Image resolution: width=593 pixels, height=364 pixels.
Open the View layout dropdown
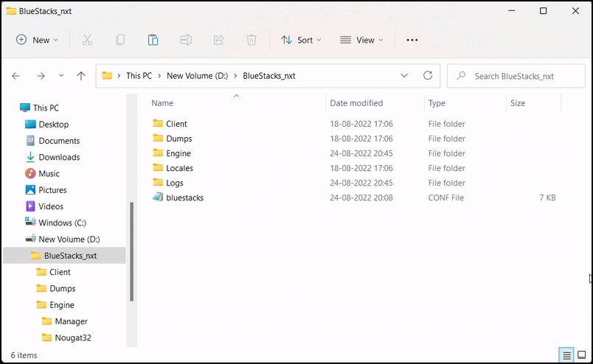coord(361,40)
